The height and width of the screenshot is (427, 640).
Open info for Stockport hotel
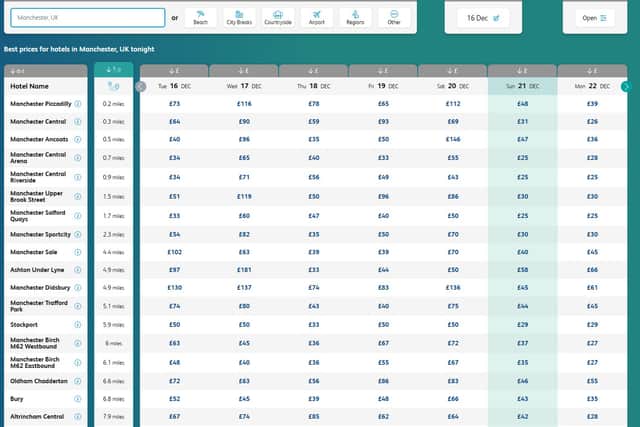coord(78,325)
